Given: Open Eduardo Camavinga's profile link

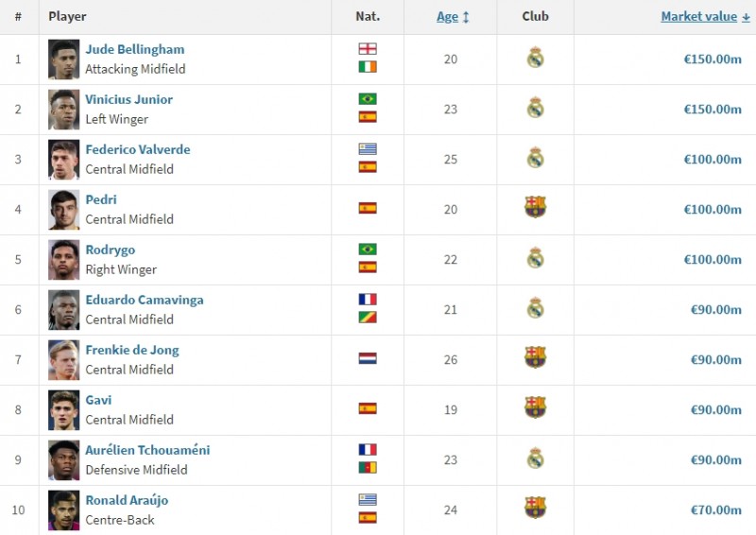Looking at the screenshot, I should pos(144,300).
